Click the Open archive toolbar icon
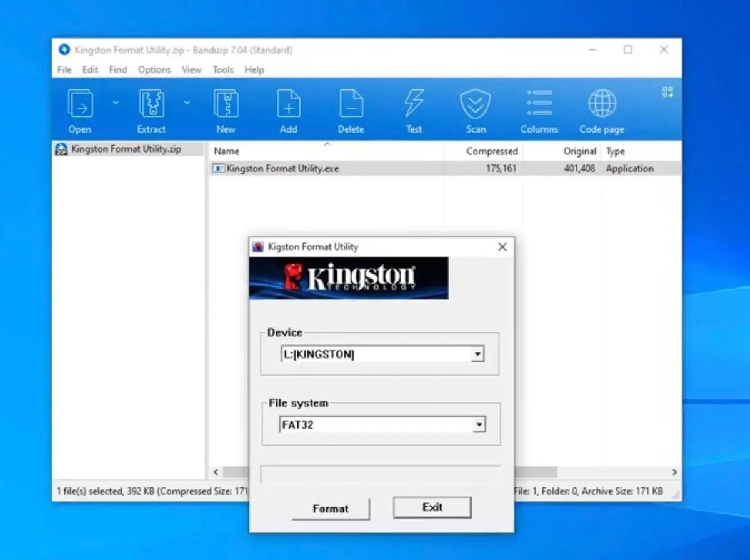 [x=79, y=105]
